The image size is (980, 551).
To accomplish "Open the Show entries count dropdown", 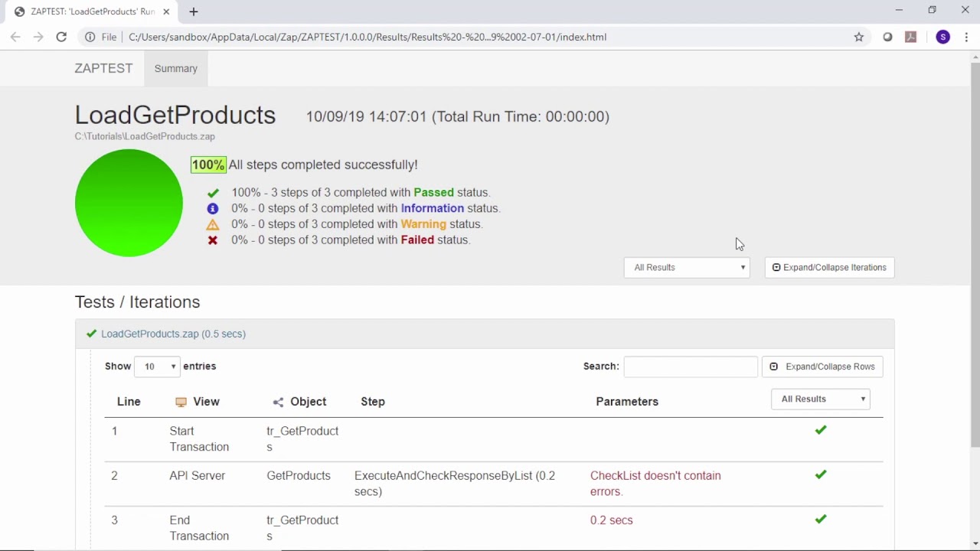I will coord(158,367).
